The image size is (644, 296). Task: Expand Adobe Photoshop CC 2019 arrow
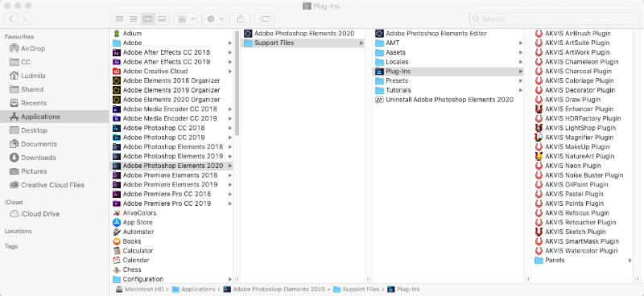pos(230,137)
